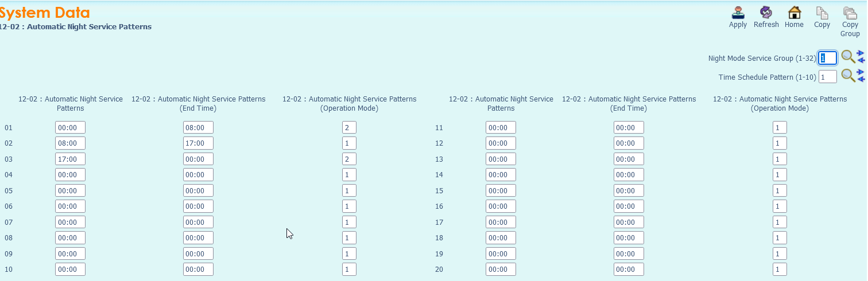Select row 05 operation mode field
This screenshot has height=281, width=868.
pyautogui.click(x=349, y=190)
